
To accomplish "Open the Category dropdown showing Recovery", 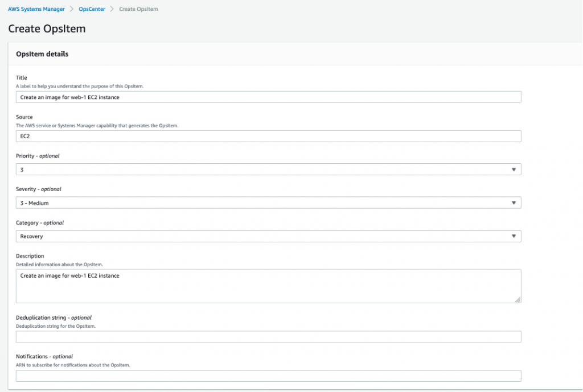I will pos(513,236).
